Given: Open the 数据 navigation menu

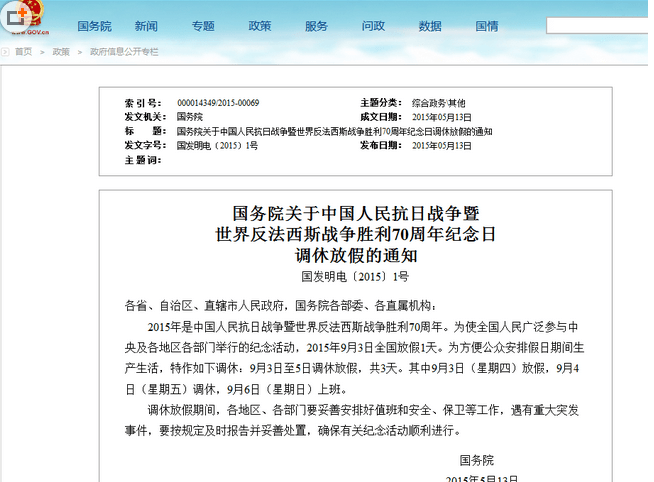Looking at the screenshot, I should pos(430,26).
